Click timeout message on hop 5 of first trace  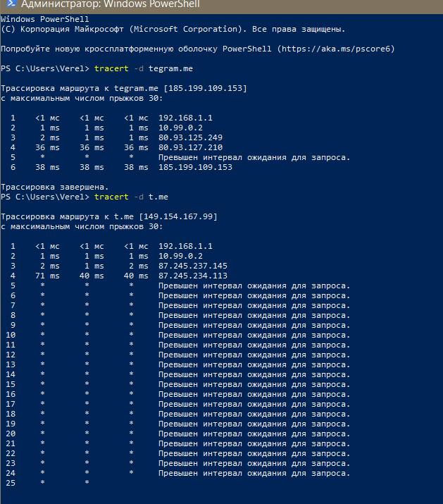point(254,157)
